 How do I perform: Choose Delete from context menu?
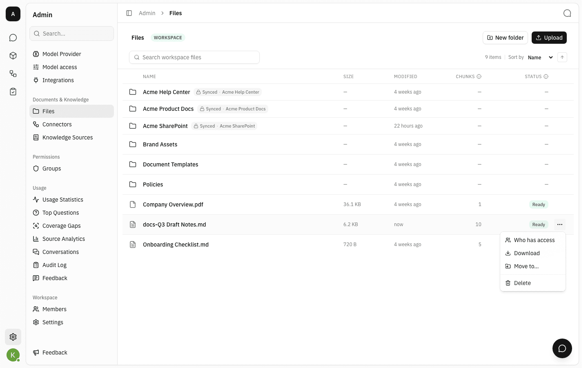(533, 283)
